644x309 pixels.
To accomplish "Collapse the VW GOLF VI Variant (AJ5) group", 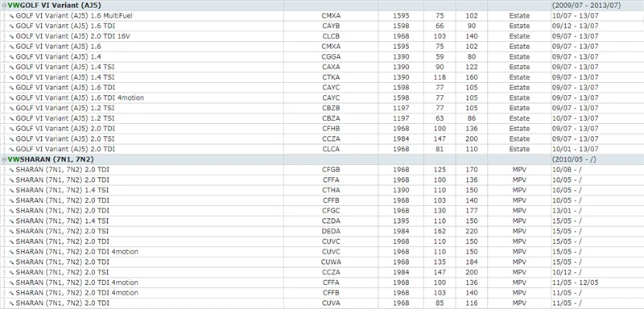I will click(4, 6).
